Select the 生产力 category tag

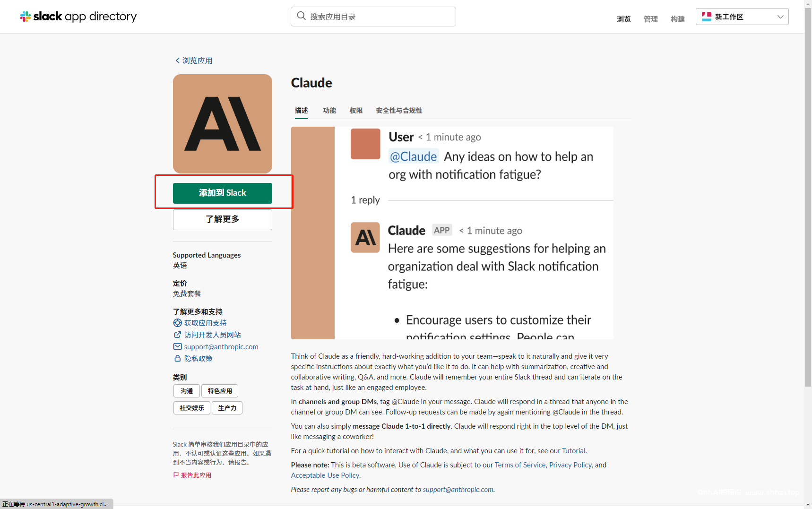coord(227,408)
